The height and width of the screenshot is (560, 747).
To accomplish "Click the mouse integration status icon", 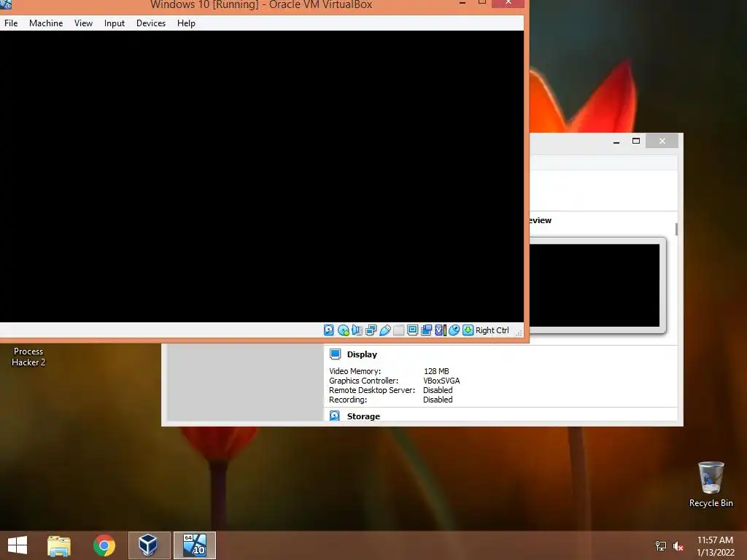I will pyautogui.click(x=454, y=330).
